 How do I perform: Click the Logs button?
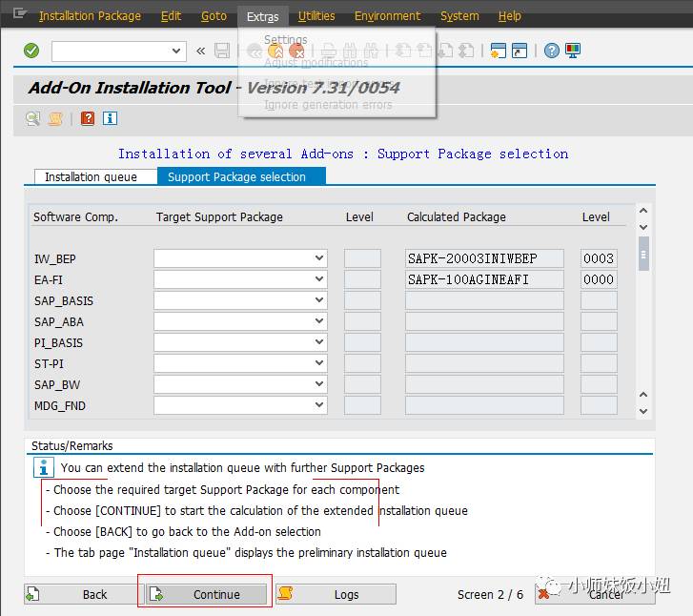(x=336, y=594)
